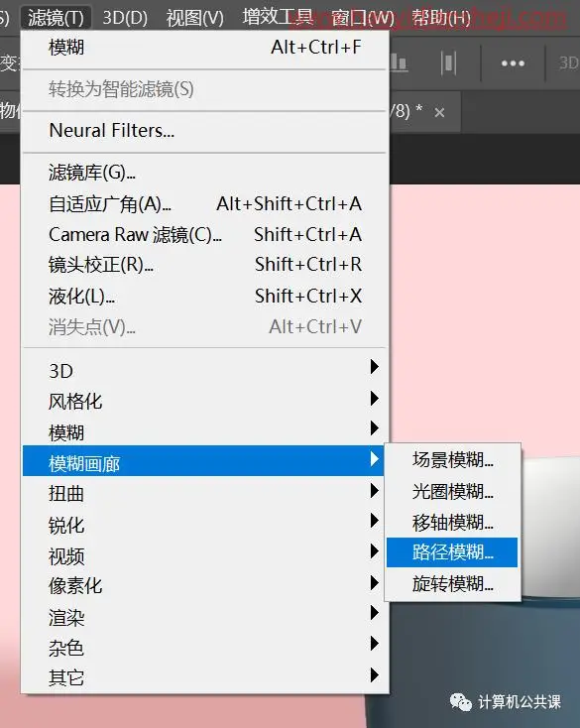This screenshot has width=580, height=728.
Task: Choose 镜头校正(R)... entry
Action: pyautogui.click(x=204, y=265)
